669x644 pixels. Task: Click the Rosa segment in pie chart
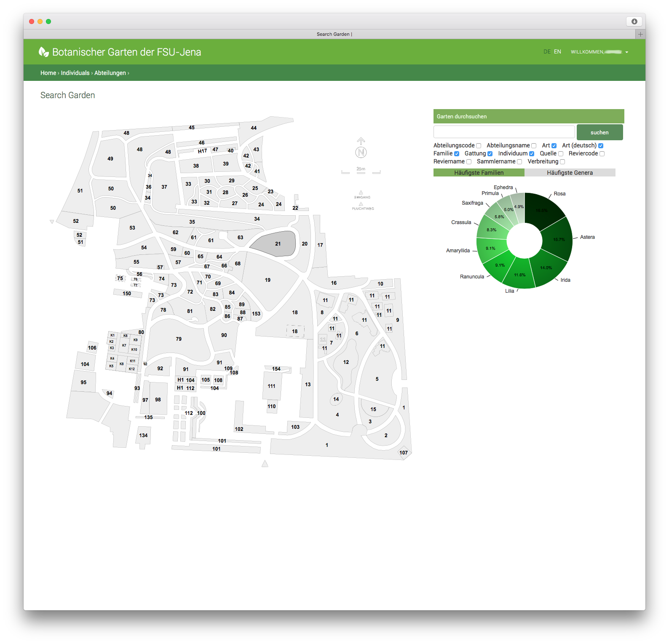(x=543, y=208)
